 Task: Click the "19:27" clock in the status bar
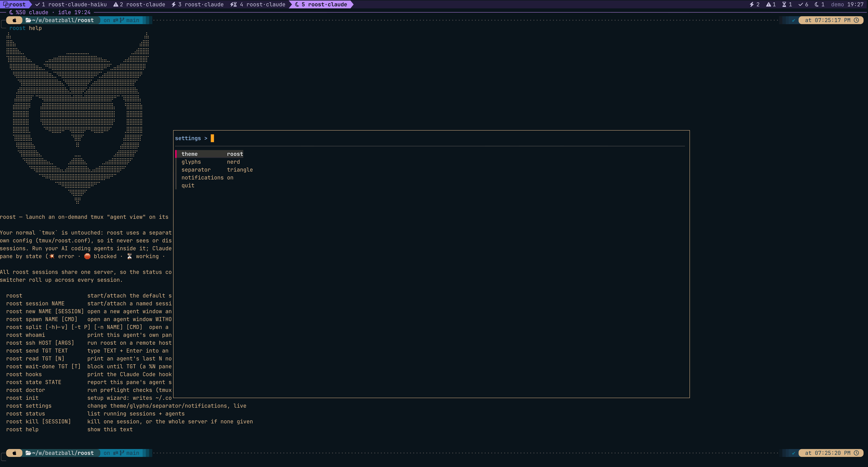coord(856,4)
